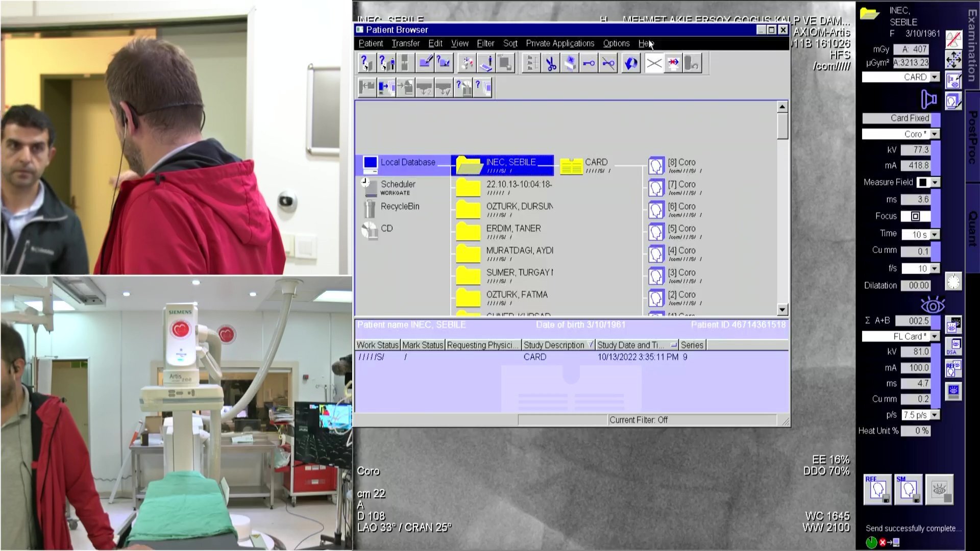
Task: Click the SM head image icon
Action: [908, 489]
